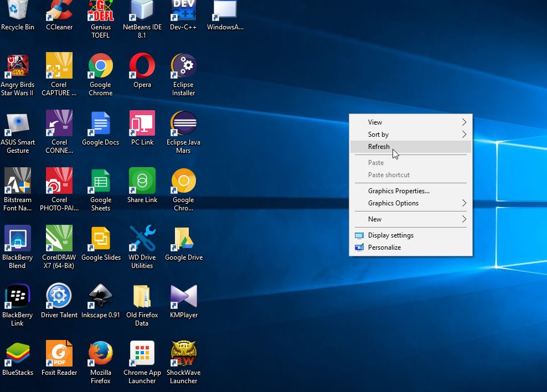Click Paste shortcut in the context menu
Image resolution: width=547 pixels, height=392 pixels.
[x=411, y=175]
